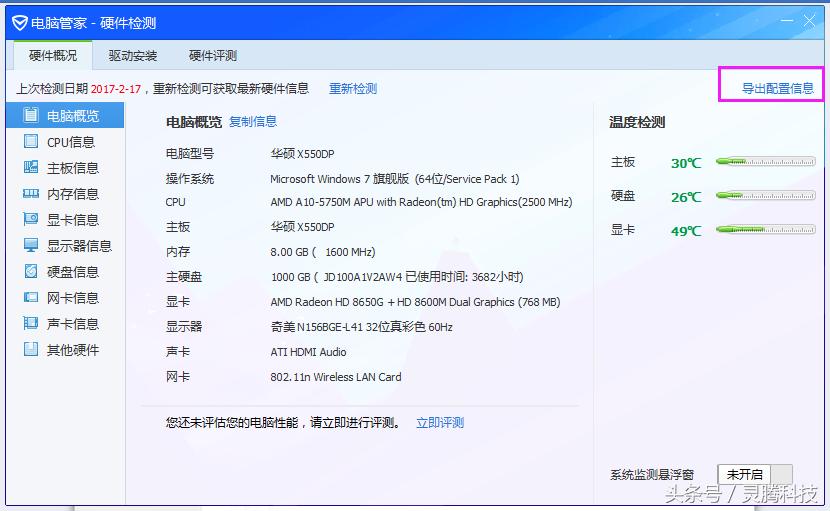Click the 奇美 N156BGE-L41 display text
Viewport: 830px width, 511px height.
tap(362, 327)
